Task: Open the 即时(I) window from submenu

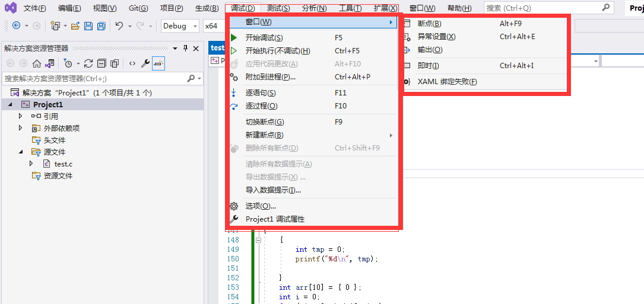Action: [x=485, y=66]
